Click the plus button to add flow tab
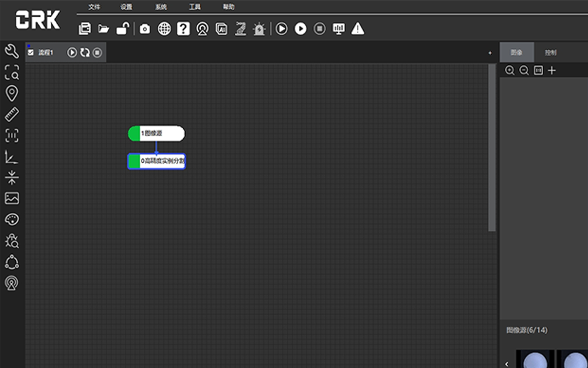Screen dimensions: 588x368 point(489,53)
